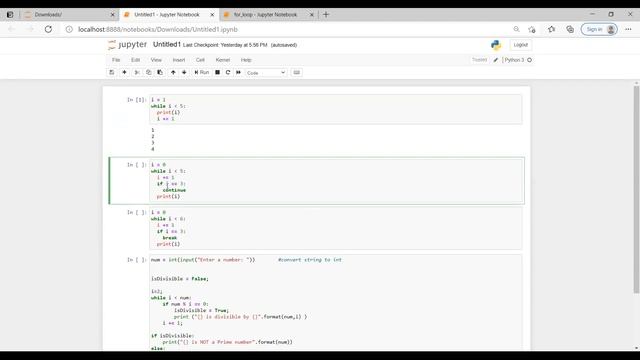Open the browser zoom magnifier icon
This screenshot has width=640, height=360.
click(x=516, y=29)
